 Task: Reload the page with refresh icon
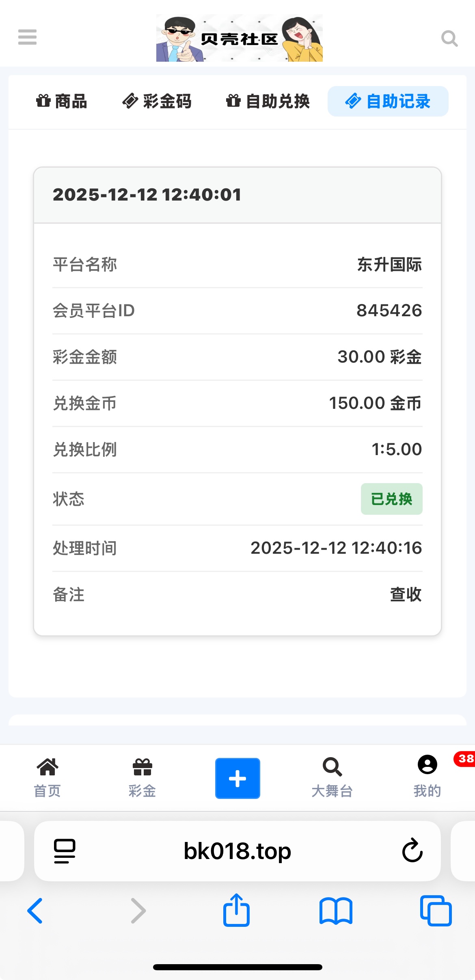click(412, 850)
